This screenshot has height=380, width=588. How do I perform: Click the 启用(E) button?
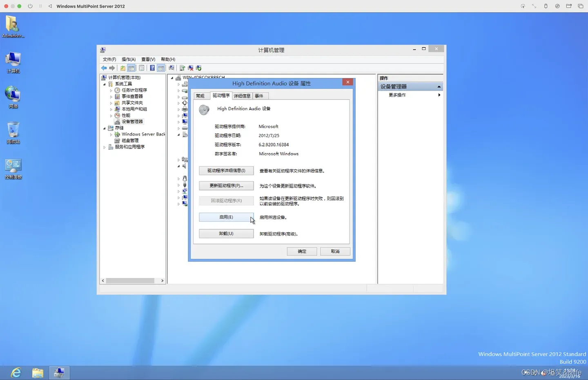click(x=226, y=217)
